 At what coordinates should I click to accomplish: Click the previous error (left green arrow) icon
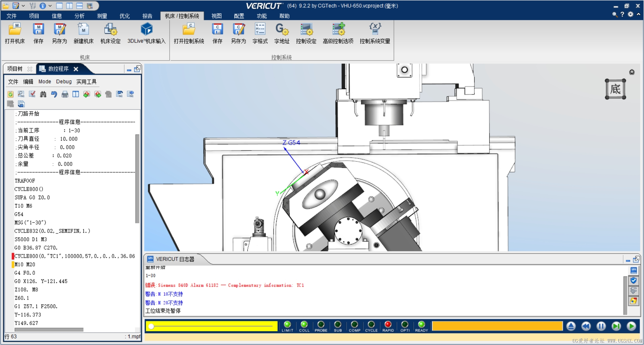(87, 94)
